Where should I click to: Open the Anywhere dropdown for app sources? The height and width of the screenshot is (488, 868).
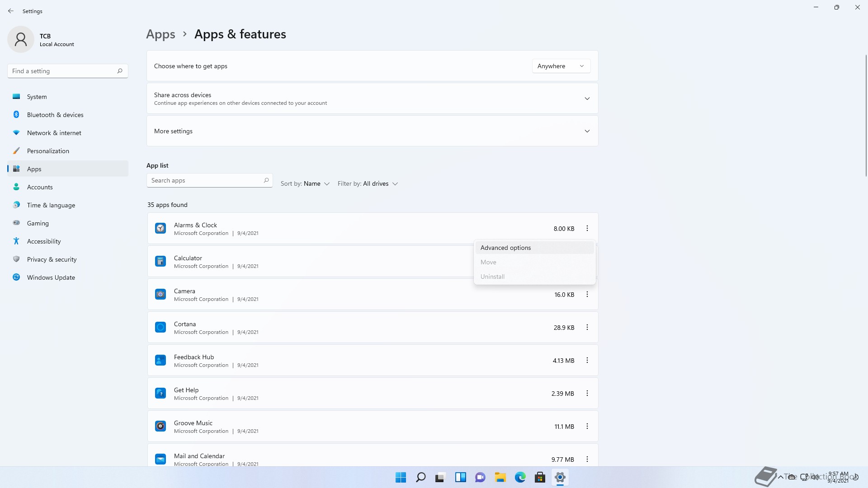pos(561,66)
